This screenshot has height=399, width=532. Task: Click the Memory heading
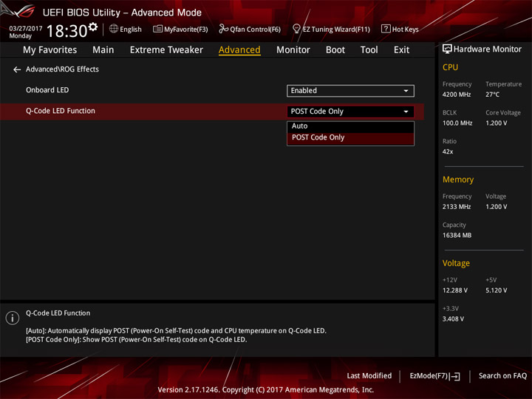[458, 180]
